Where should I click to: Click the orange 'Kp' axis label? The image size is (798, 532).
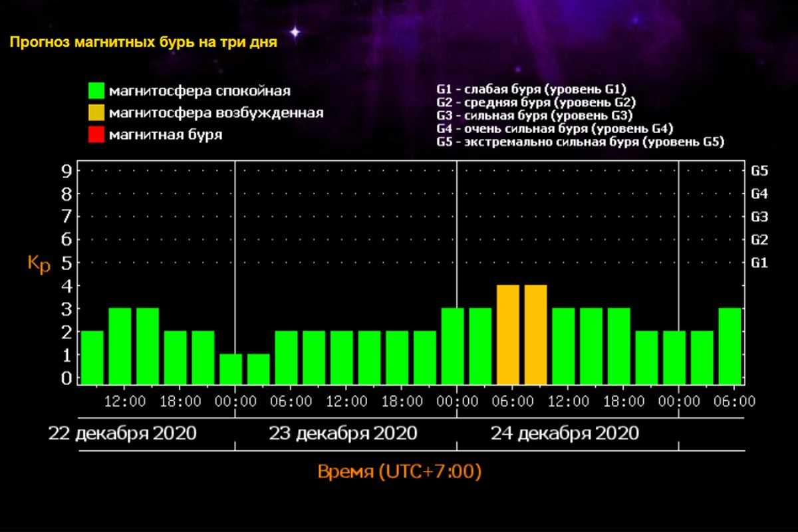click(39, 263)
